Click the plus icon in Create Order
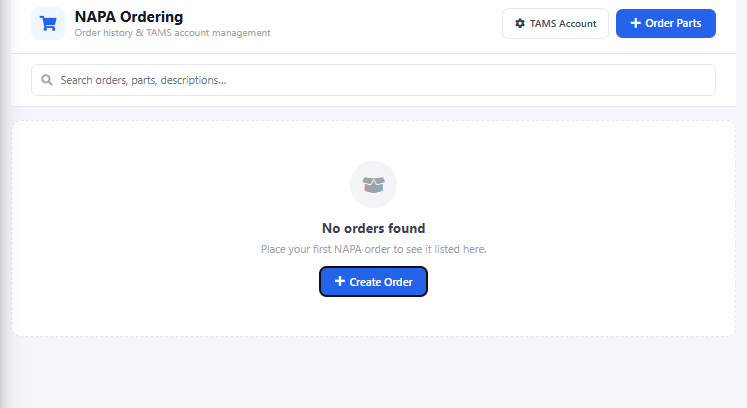The image size is (747, 408). coord(340,282)
